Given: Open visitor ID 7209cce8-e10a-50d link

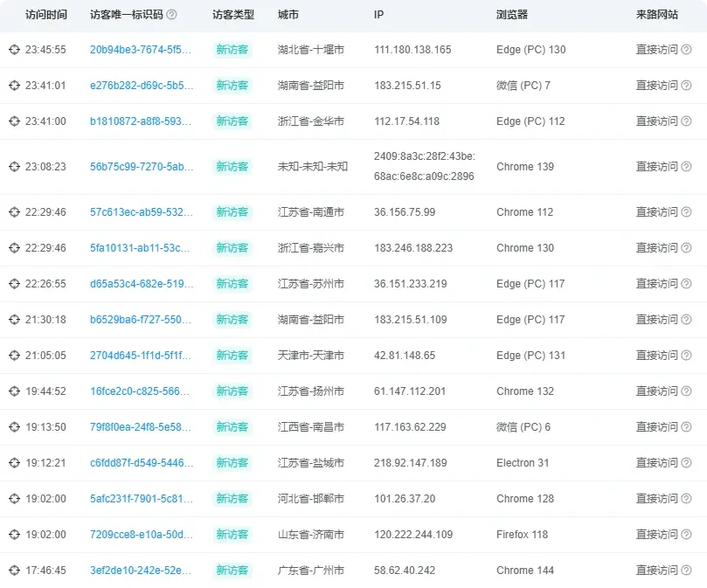Looking at the screenshot, I should [140, 535].
